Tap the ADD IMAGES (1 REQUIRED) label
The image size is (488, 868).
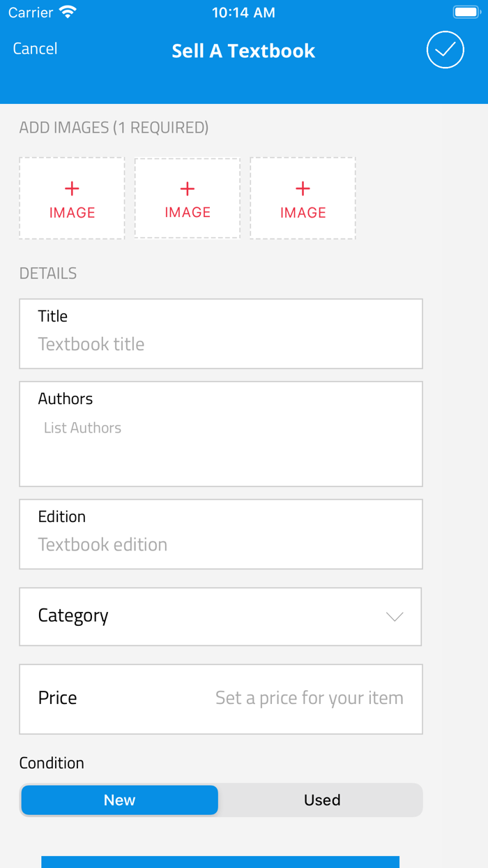[114, 128]
